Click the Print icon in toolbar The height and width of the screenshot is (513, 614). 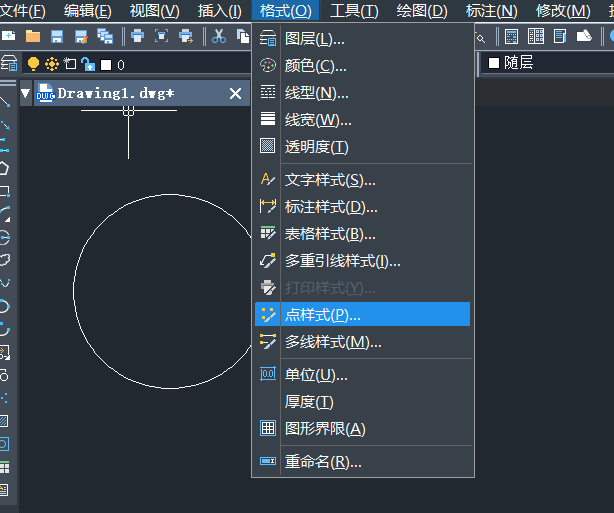click(x=137, y=36)
